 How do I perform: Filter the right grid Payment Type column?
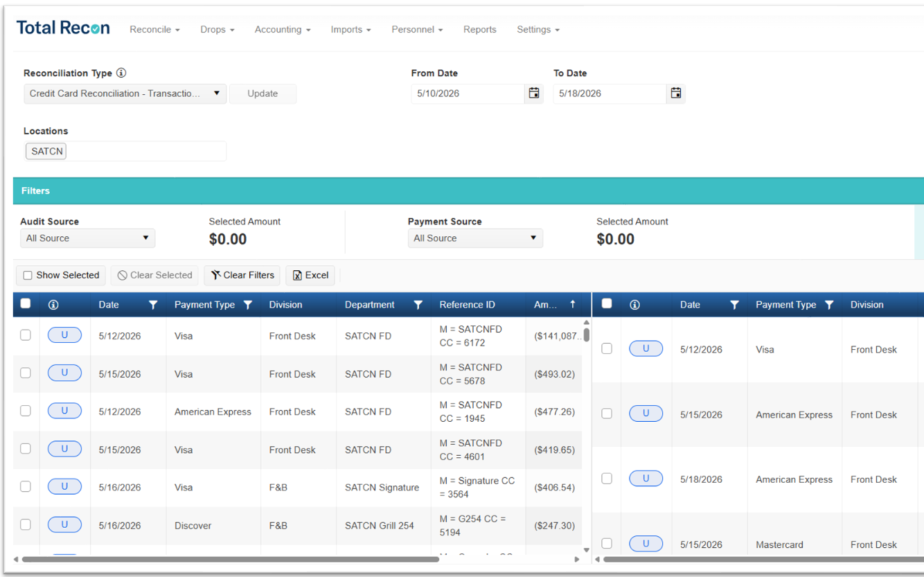click(x=829, y=305)
